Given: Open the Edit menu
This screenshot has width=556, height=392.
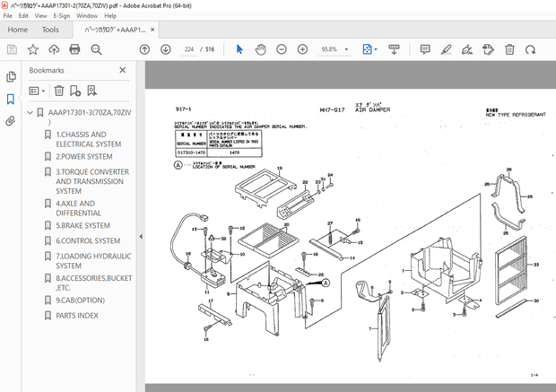Looking at the screenshot, I should click(x=23, y=16).
